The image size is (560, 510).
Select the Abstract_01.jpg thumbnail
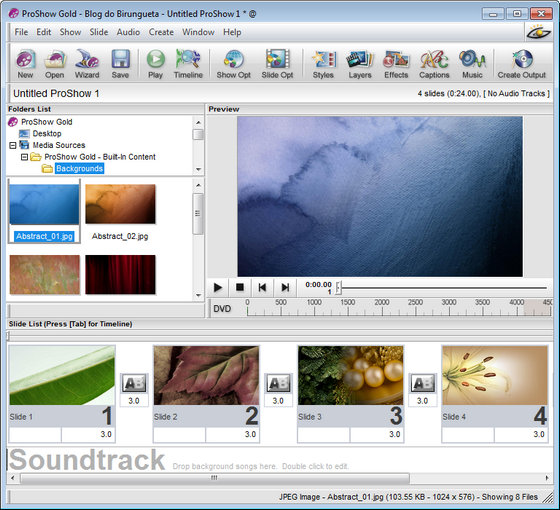(x=44, y=204)
